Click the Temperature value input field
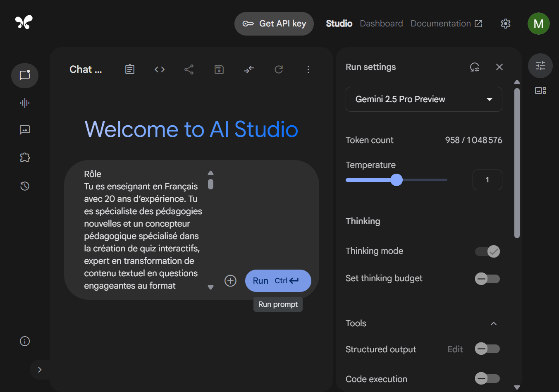Viewport: 559px width, 392px height. (x=487, y=180)
